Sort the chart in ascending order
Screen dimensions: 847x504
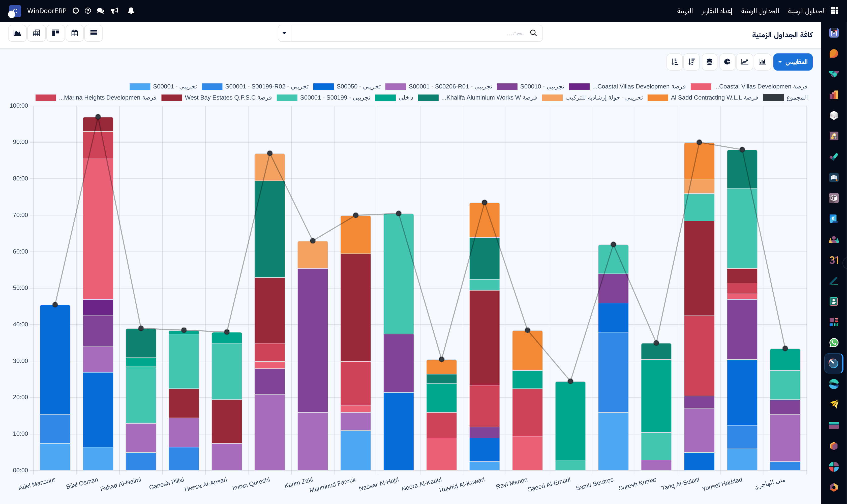click(674, 62)
